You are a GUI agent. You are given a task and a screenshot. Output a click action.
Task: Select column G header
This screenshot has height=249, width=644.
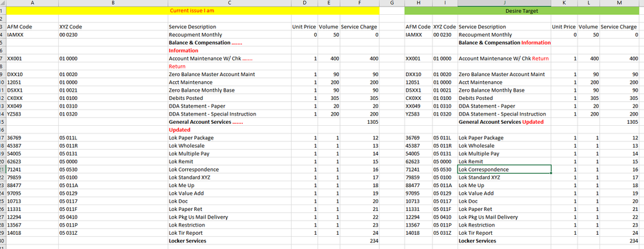coord(392,3)
